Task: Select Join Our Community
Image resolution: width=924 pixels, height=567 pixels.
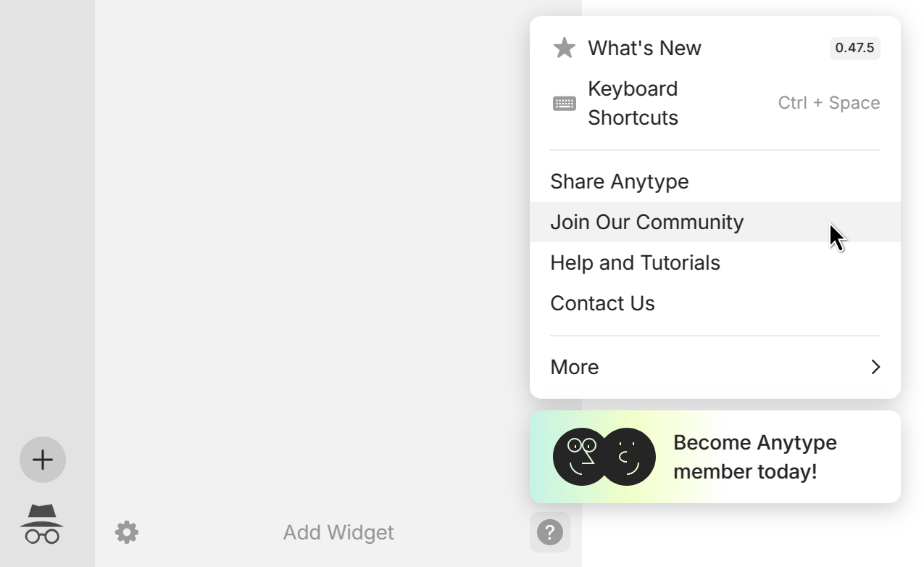Action: point(646,222)
